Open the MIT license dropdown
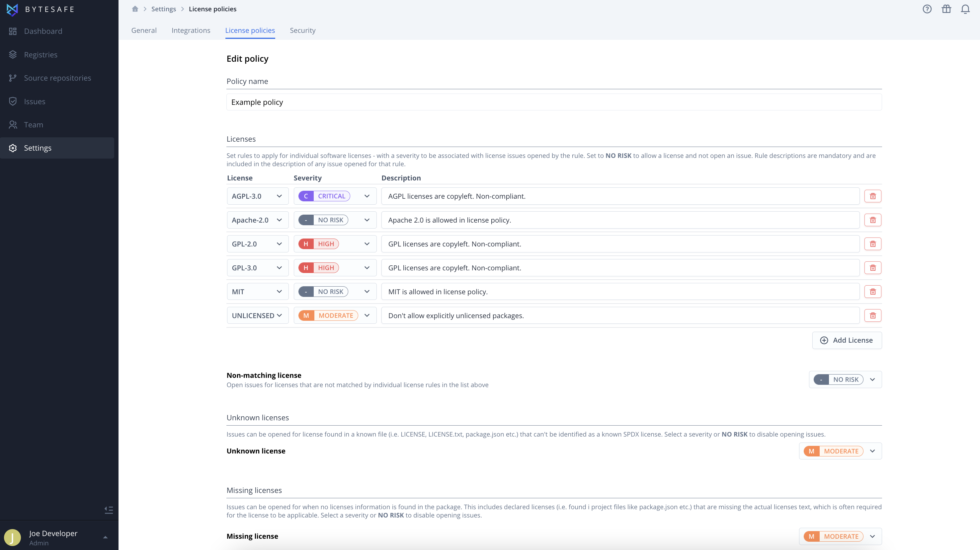This screenshot has width=980, height=550. 258,292
